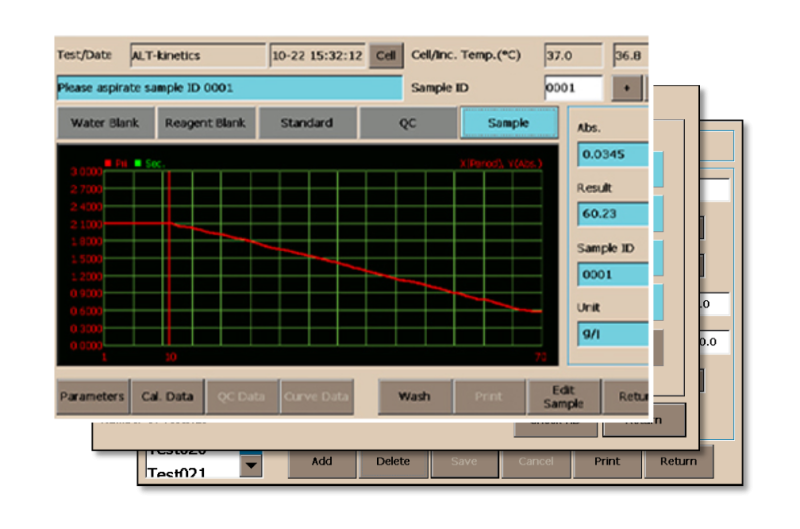Image resolution: width=800 pixels, height=529 pixels.
Task: Open Cal. Data
Action: click(x=167, y=396)
